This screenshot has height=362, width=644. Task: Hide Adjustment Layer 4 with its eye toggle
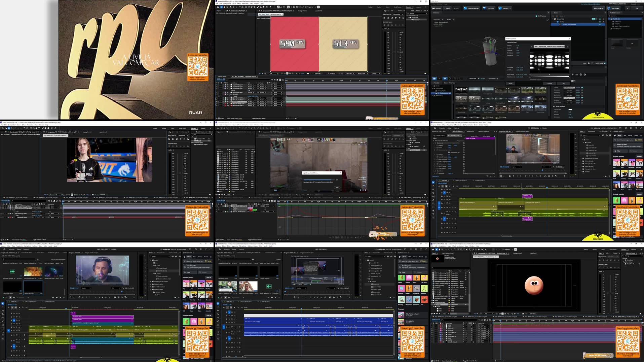tap(217, 85)
